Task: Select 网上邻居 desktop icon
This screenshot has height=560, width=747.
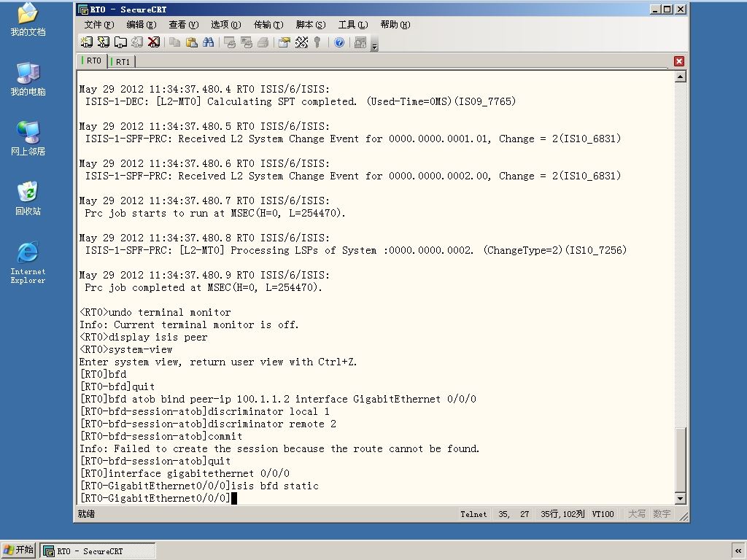Action: point(28,138)
